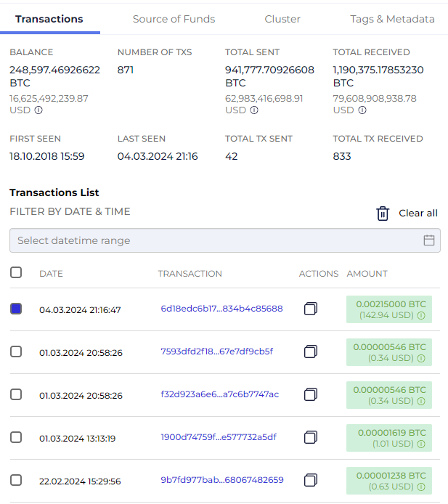Copy hash of transaction f32d923a6e6...a7c6b7747ac
This screenshot has height=504, width=448.
coord(311,394)
